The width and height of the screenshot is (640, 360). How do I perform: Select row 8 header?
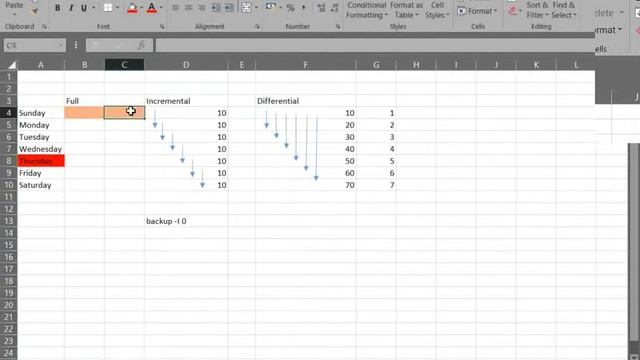9,161
